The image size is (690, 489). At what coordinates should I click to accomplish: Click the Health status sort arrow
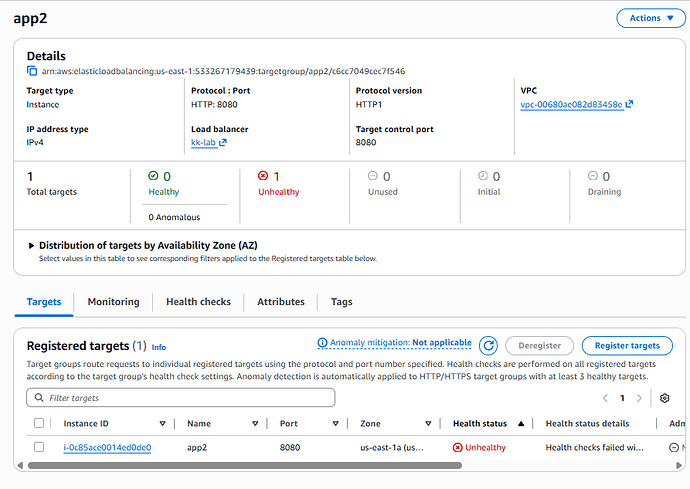click(x=521, y=424)
